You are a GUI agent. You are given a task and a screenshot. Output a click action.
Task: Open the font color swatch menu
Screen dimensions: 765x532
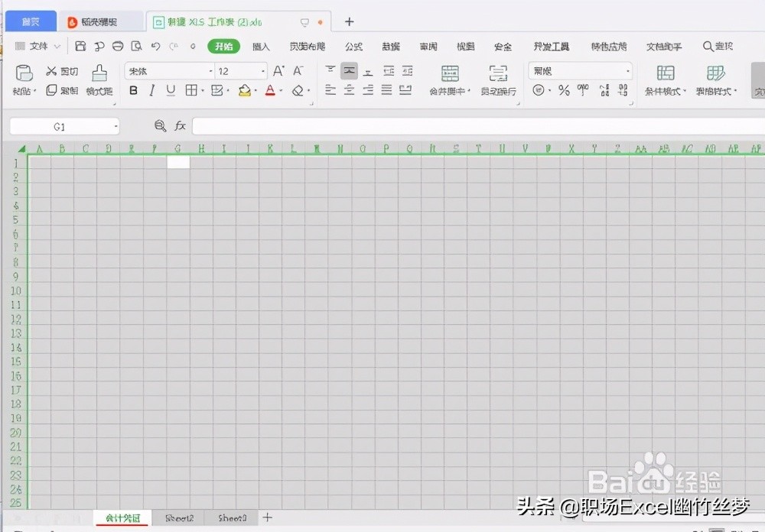tap(271, 91)
